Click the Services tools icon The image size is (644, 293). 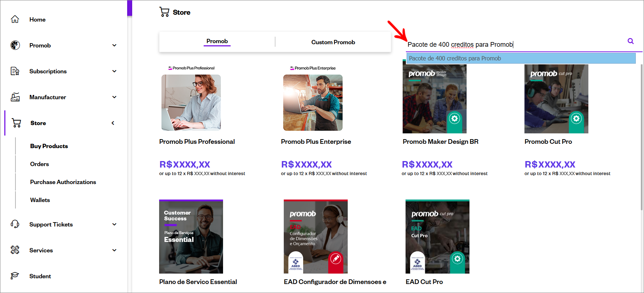(x=15, y=250)
